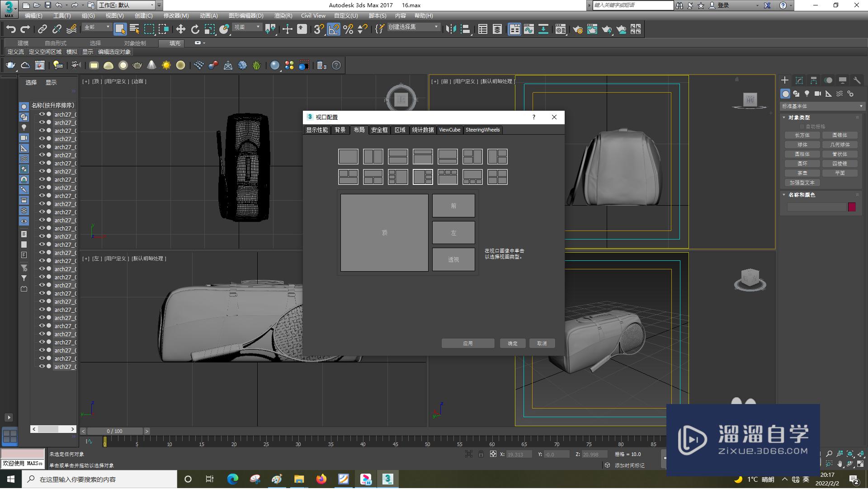Open the 视图 reference coordinate dropdown
The width and height of the screenshot is (868, 489).
(x=247, y=28)
